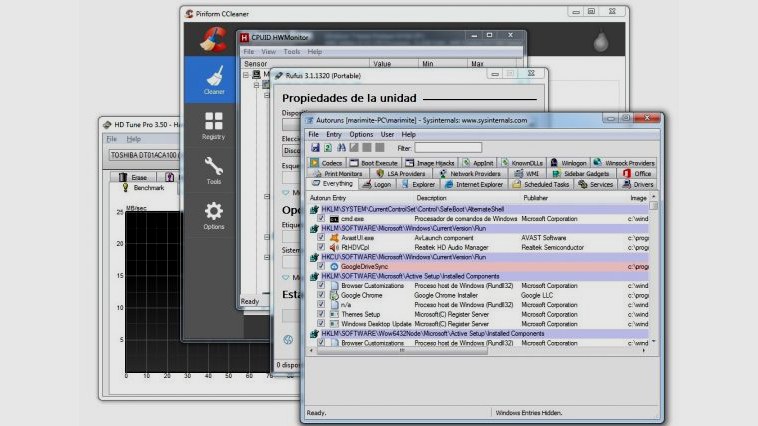Open the Options gear in CCleaner
Screen dimensions: 758x426
point(213,215)
